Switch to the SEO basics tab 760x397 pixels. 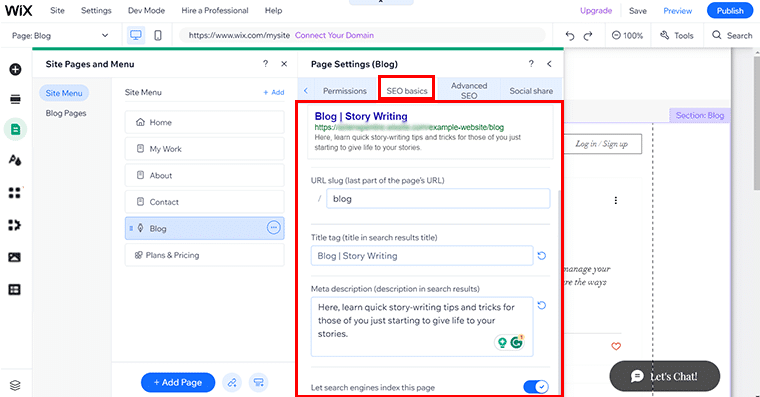407,91
